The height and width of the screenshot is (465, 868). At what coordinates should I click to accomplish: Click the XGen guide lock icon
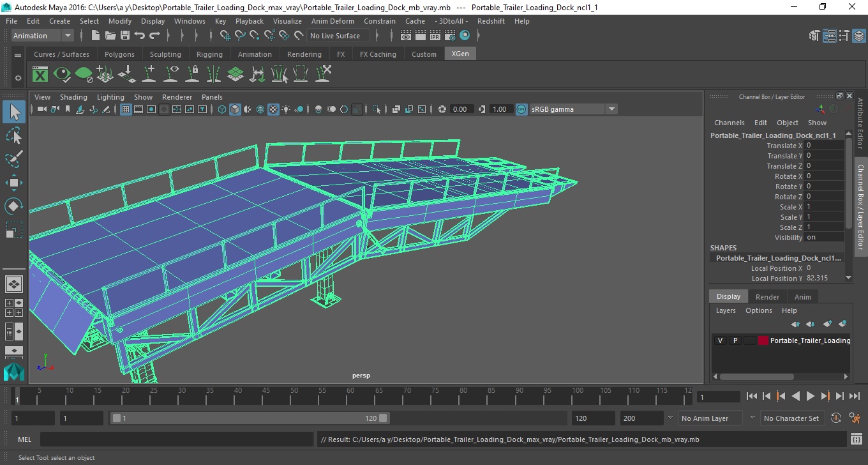(192, 75)
